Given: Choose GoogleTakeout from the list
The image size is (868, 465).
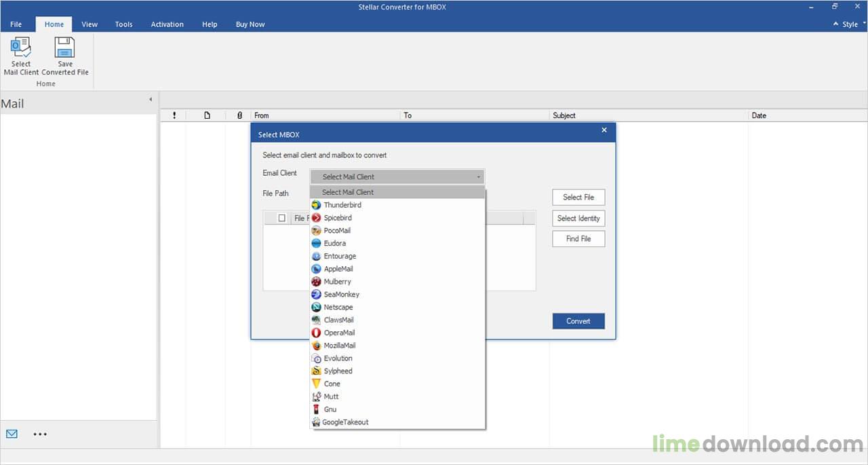Looking at the screenshot, I should click(398, 422).
